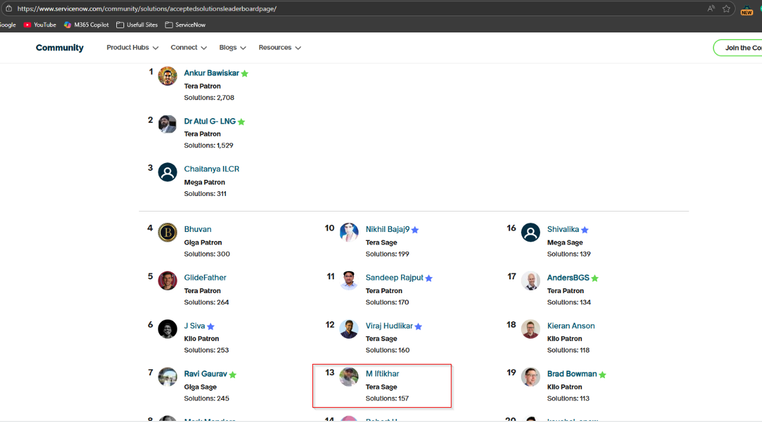The height and width of the screenshot is (422, 762).
Task: Go to Community home logo
Action: [x=60, y=48]
